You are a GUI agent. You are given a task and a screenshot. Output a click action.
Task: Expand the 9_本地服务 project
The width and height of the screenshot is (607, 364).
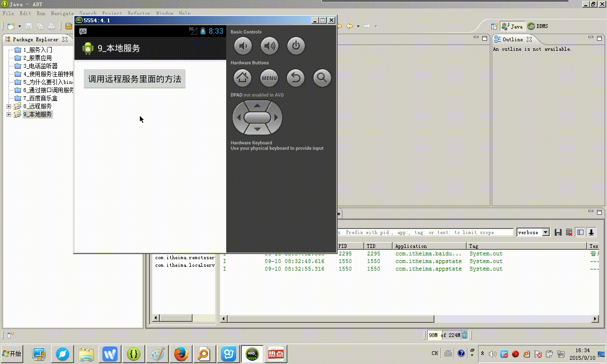point(9,114)
